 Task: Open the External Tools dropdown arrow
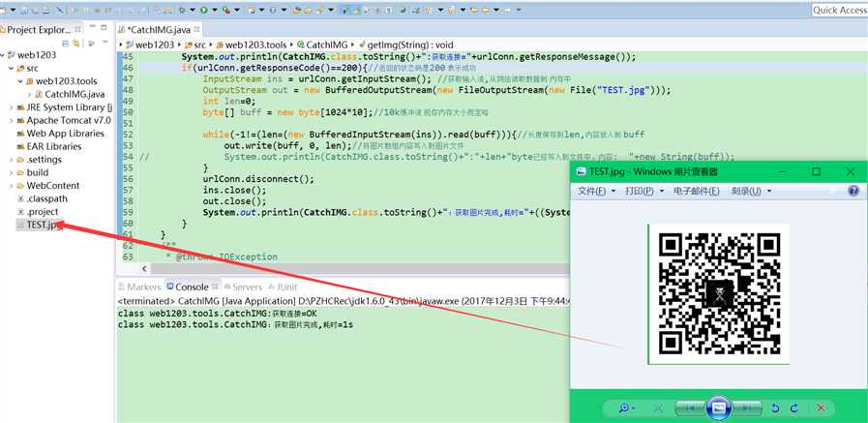(x=236, y=10)
